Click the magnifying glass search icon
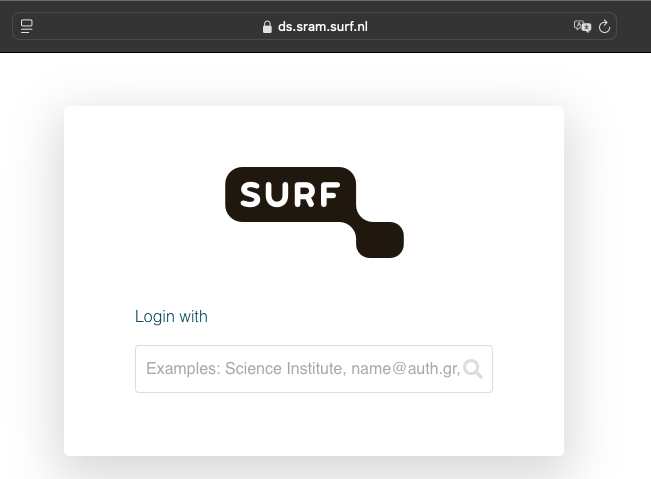This screenshot has height=479, width=651. pyautogui.click(x=473, y=369)
